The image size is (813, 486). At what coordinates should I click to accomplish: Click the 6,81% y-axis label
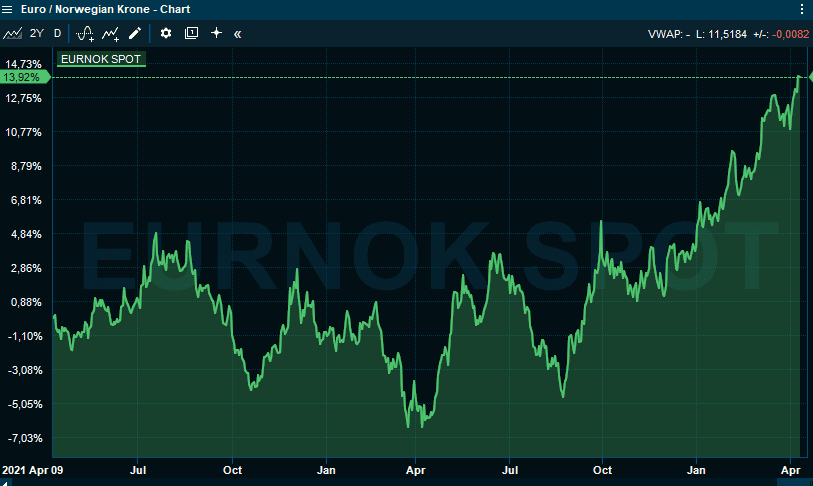coord(26,200)
